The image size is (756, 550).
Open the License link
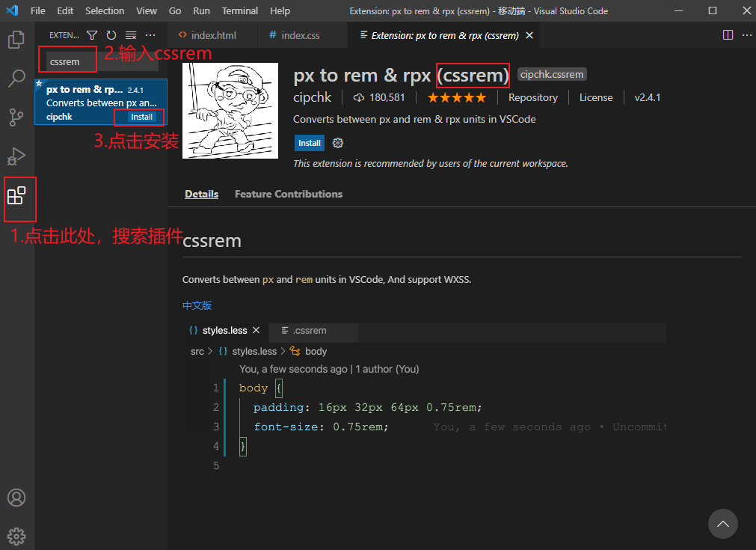point(596,97)
